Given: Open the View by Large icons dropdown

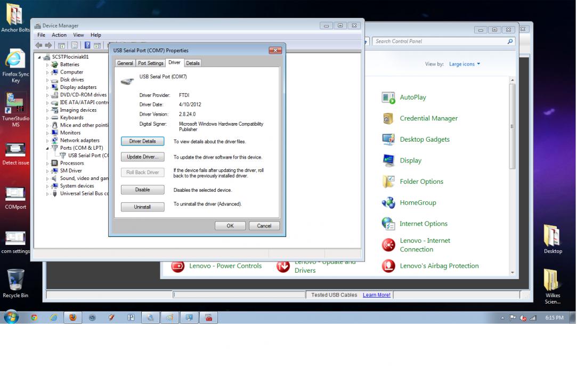Looking at the screenshot, I should pyautogui.click(x=464, y=64).
